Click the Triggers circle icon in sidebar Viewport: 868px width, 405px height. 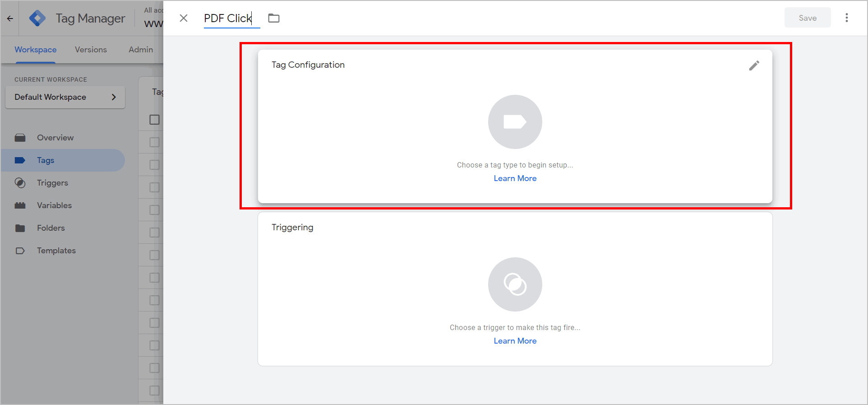(20, 183)
